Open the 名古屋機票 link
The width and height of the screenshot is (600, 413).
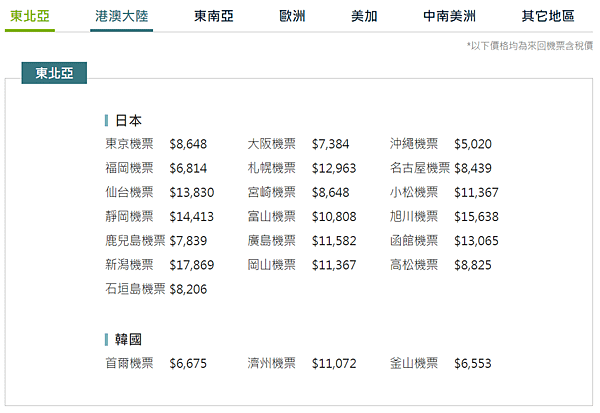point(420,168)
